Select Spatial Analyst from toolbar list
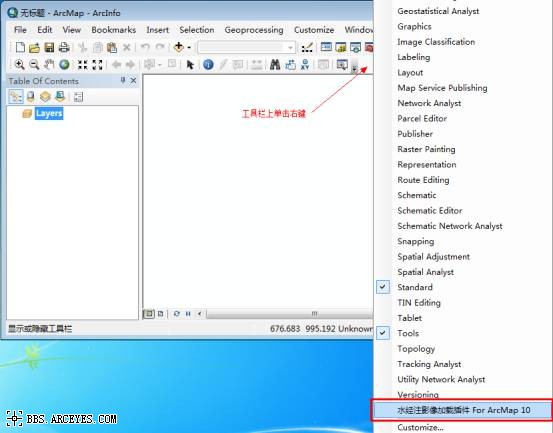 click(425, 272)
